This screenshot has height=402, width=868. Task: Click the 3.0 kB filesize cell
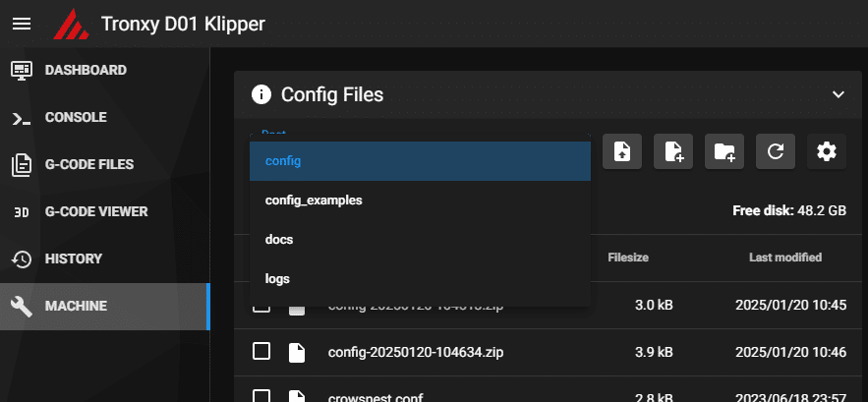coord(655,305)
